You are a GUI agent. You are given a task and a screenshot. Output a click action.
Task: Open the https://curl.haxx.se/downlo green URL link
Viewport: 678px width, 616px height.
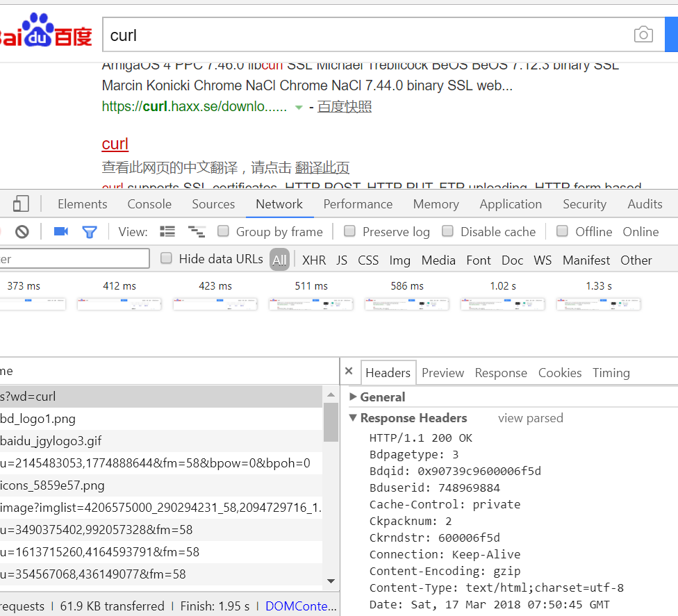194,106
